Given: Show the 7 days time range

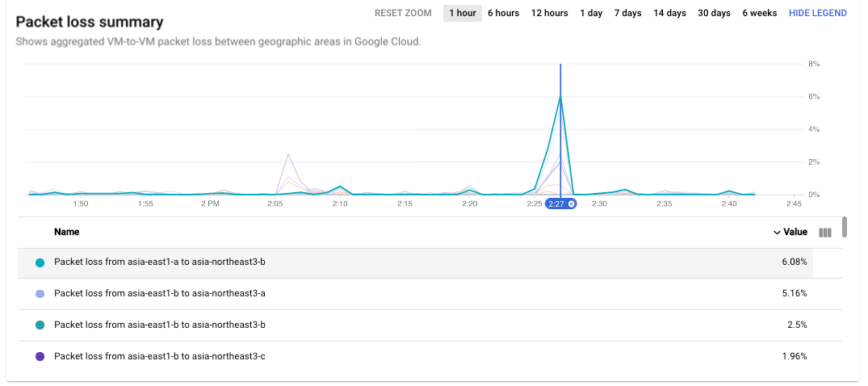Looking at the screenshot, I should tap(628, 13).
